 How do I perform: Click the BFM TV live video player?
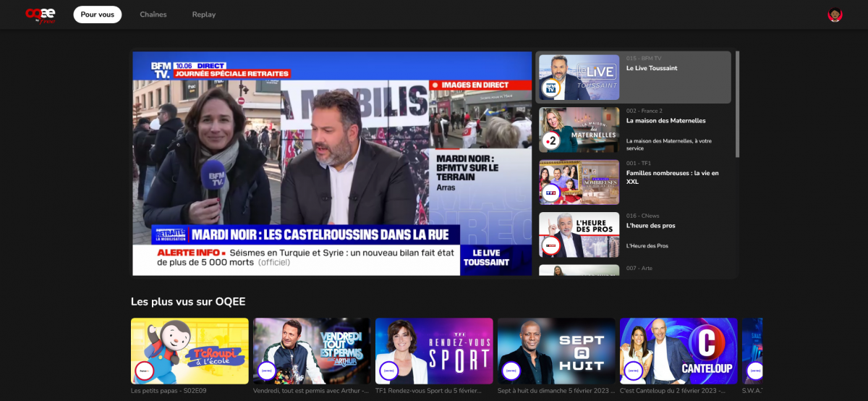point(332,163)
